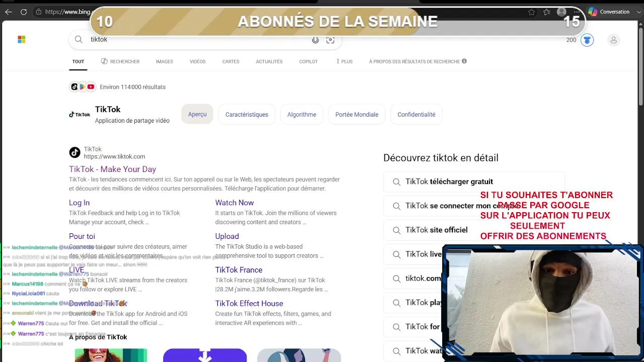The image size is (644, 362).
Task: Select the Portée Mondiale chip
Action: click(357, 114)
